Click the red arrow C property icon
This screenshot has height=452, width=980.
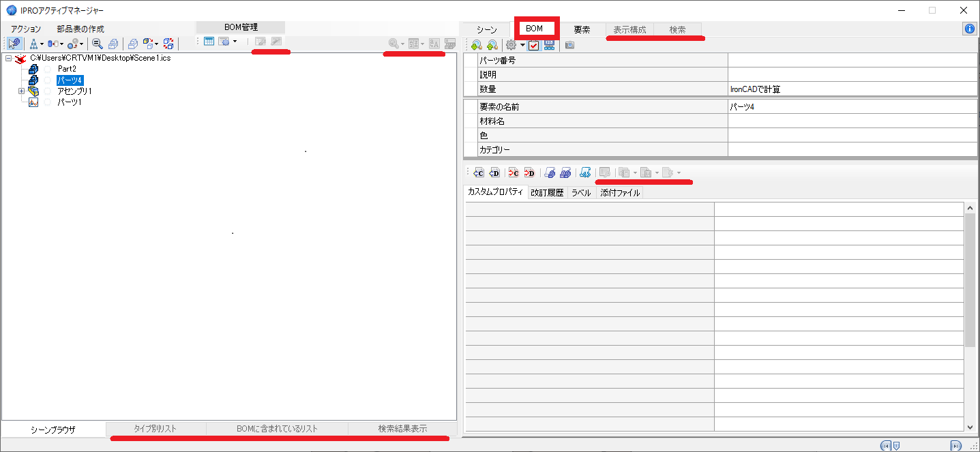coord(514,173)
